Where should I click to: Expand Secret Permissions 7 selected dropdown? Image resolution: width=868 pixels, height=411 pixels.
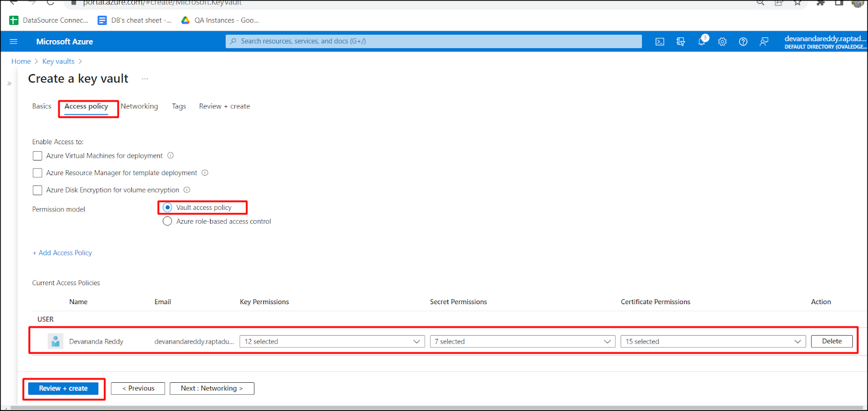coord(522,342)
